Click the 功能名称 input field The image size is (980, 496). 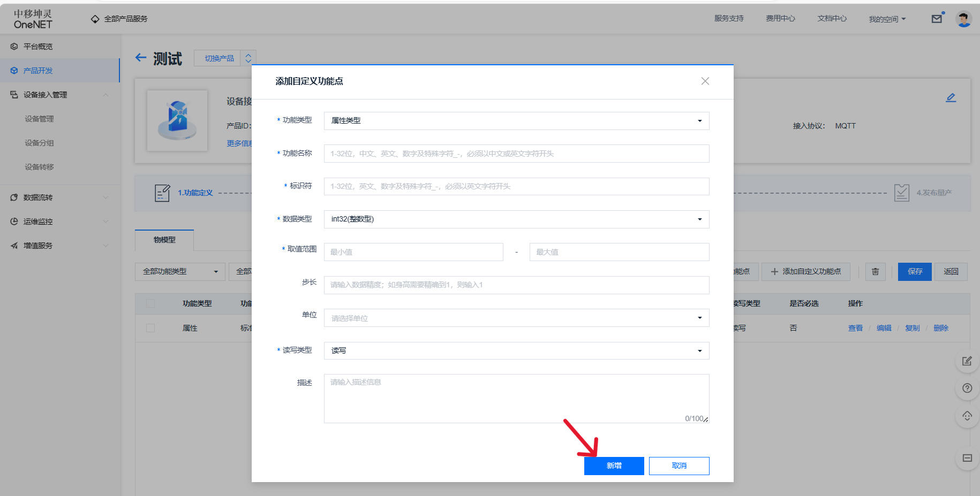tap(516, 154)
